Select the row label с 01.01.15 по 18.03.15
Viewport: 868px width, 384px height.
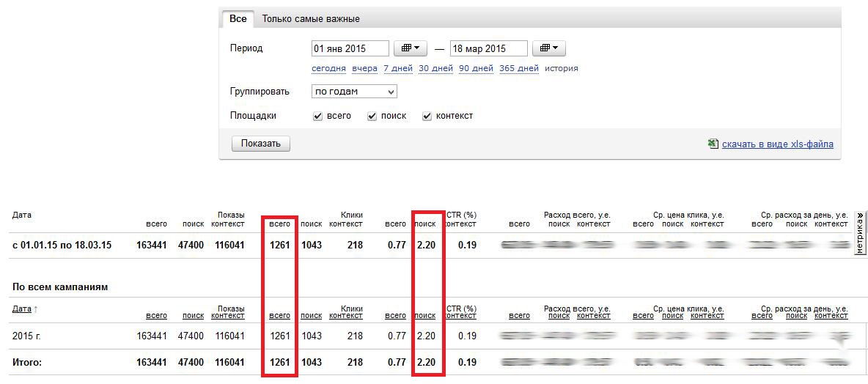click(x=62, y=245)
